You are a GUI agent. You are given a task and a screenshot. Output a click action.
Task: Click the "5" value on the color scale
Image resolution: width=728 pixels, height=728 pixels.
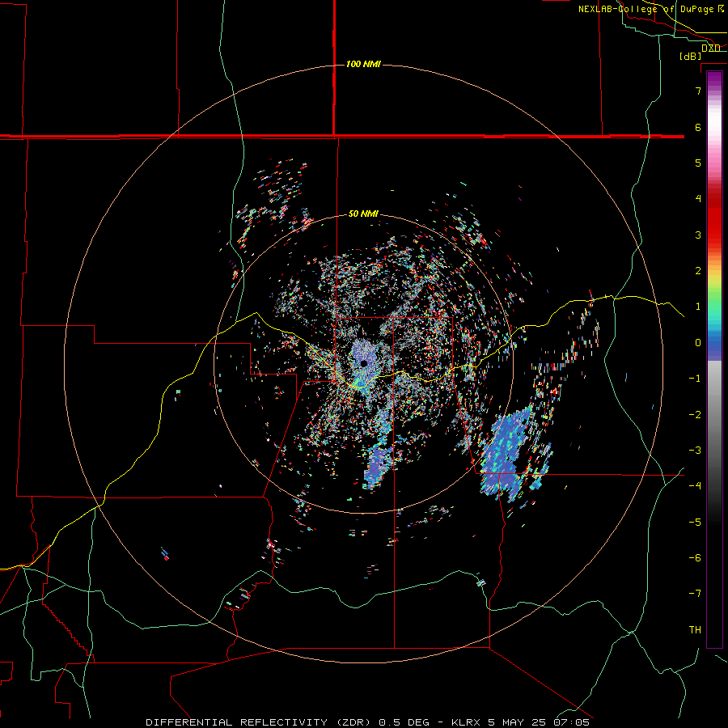click(x=698, y=163)
